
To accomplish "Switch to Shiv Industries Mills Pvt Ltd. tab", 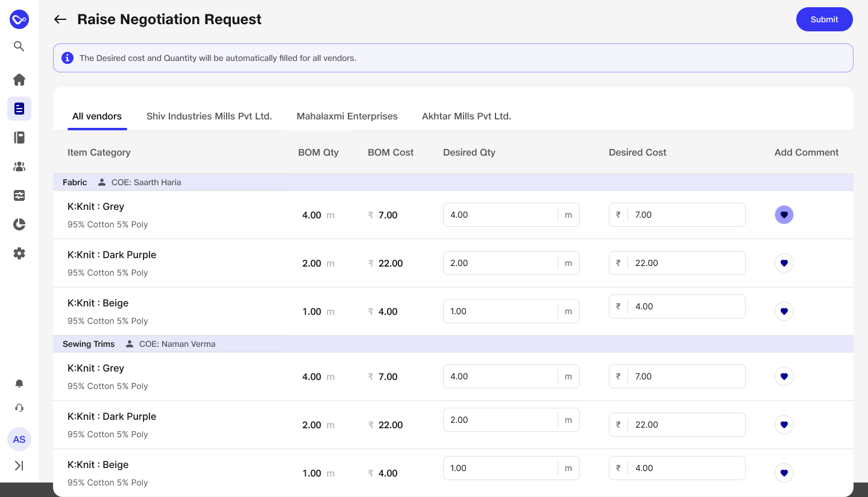I will (x=209, y=116).
